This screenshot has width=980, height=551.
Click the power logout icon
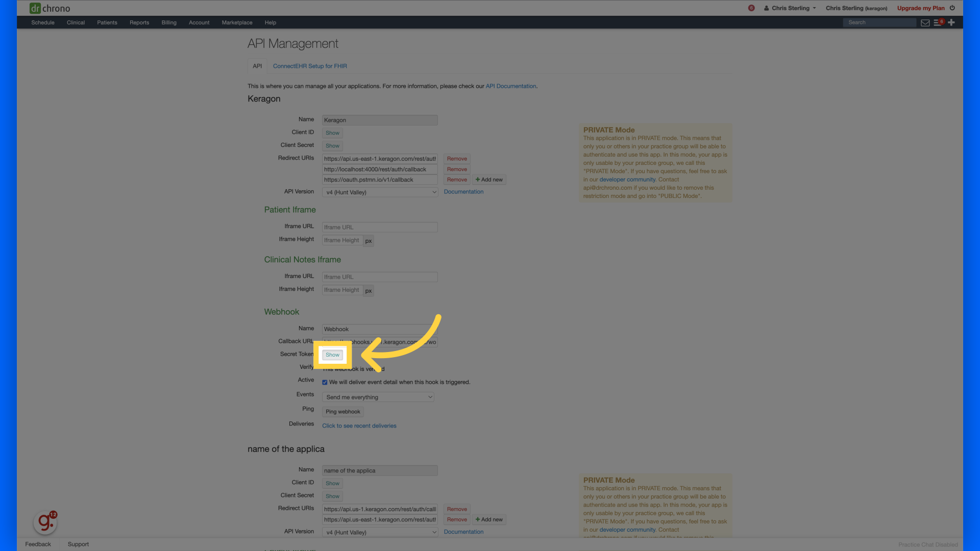coord(952,8)
